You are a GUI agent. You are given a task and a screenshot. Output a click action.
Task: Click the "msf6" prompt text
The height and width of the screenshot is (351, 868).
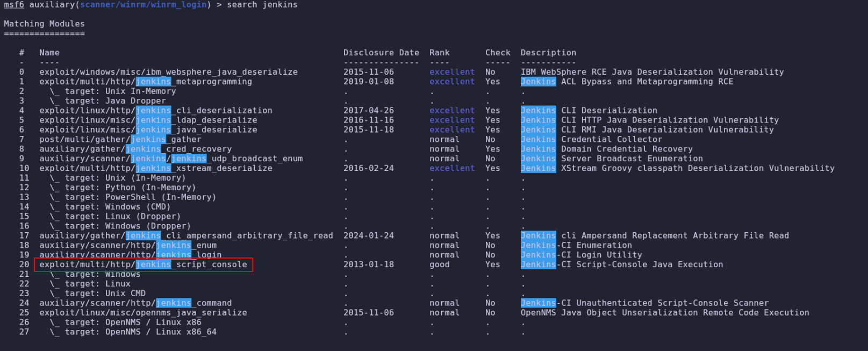coord(14,5)
